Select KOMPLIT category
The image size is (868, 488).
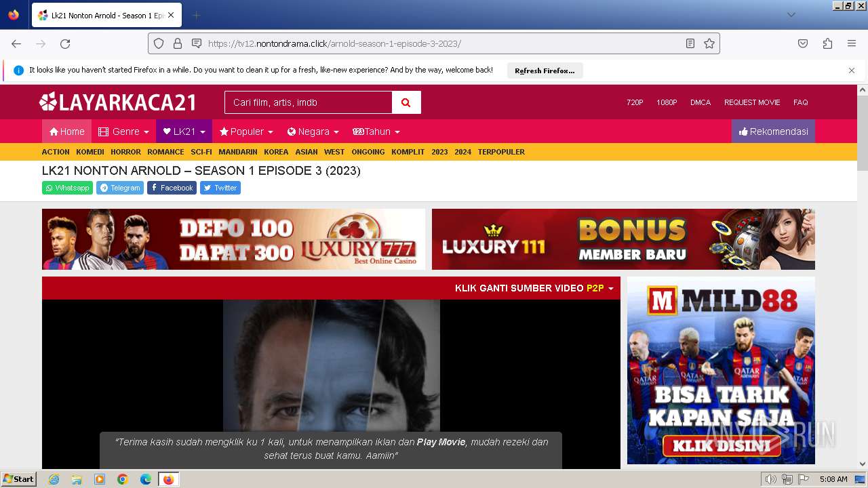(x=408, y=152)
